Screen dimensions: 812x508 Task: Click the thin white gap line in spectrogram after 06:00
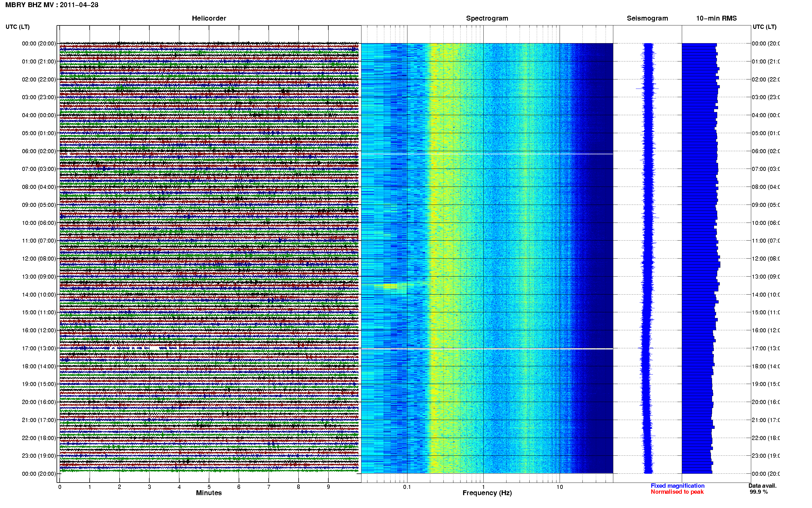487,154
